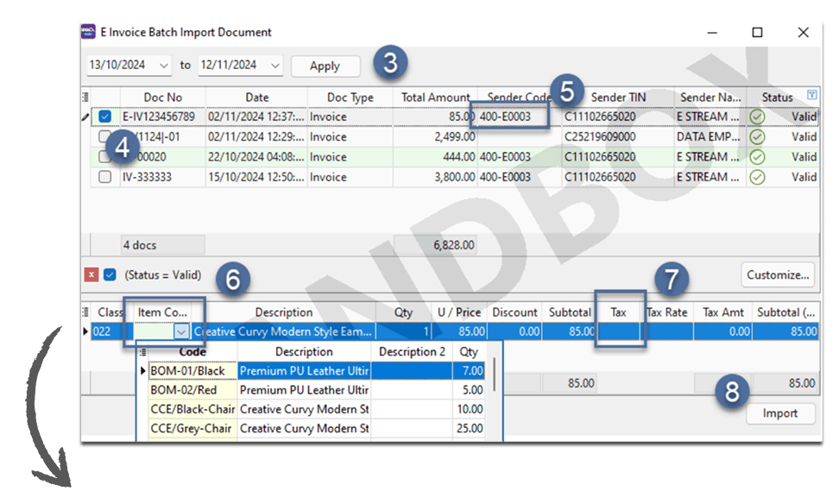This screenshot has height=504, width=826.
Task: Open the end date 12/11/2024 dropdown
Action: coord(275,66)
